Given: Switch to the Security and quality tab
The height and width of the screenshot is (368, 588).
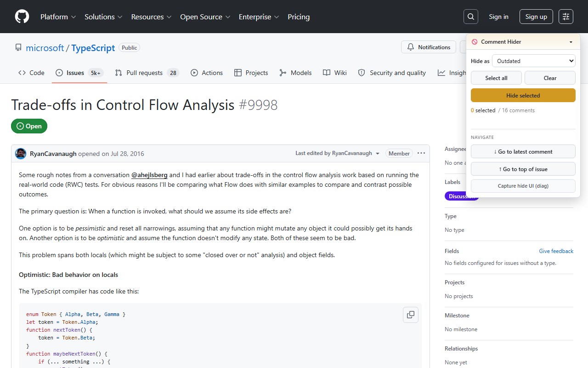Looking at the screenshot, I should (x=392, y=73).
